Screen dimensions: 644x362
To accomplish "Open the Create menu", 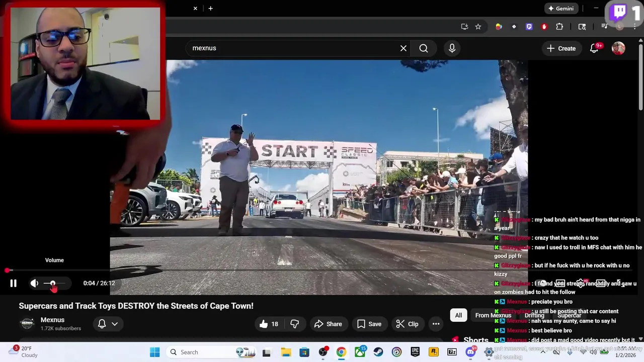I will (561, 48).
